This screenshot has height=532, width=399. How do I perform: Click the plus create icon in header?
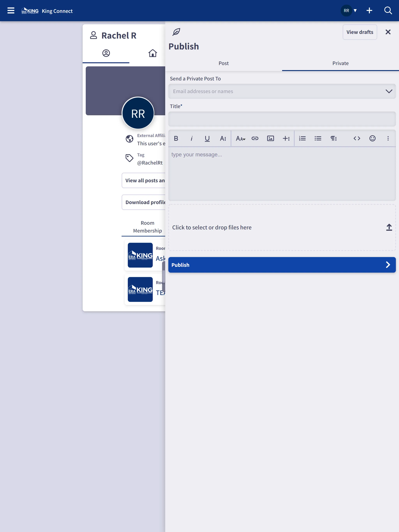tap(369, 11)
